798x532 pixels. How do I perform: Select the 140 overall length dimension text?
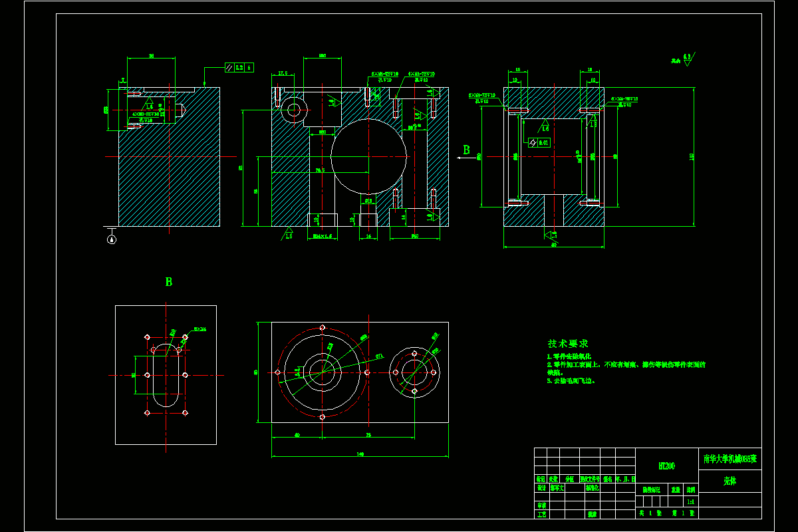360,454
